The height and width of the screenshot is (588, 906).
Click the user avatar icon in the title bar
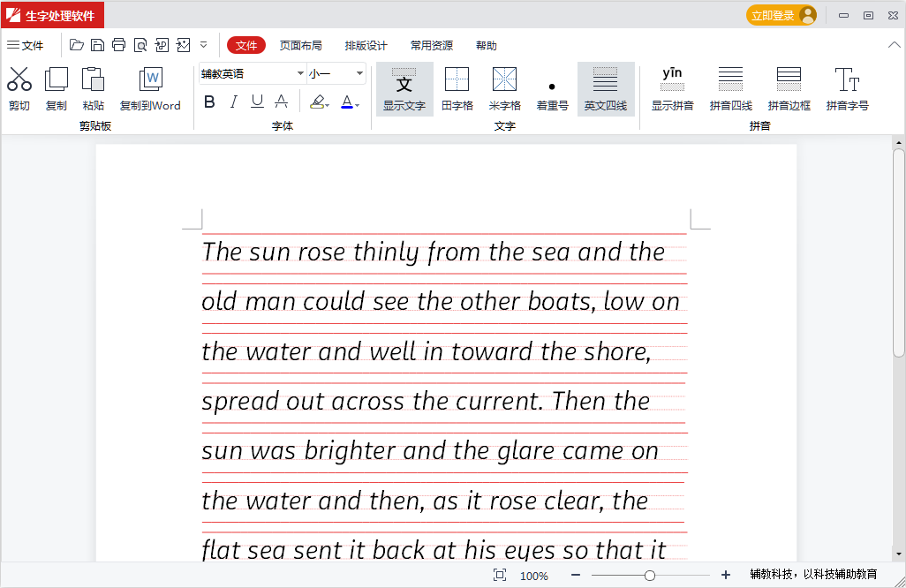click(808, 15)
